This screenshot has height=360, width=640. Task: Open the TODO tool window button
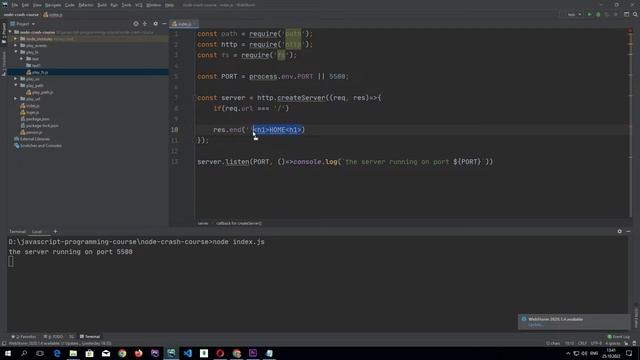coord(53,337)
